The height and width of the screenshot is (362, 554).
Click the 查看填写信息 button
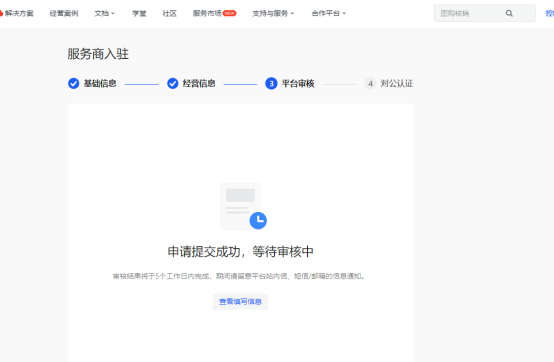click(240, 301)
